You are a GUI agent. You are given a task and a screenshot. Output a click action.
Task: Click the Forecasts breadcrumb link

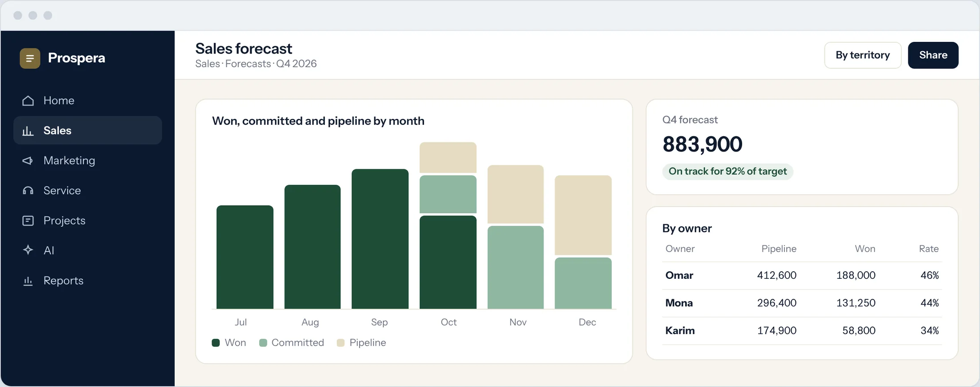[x=248, y=64]
